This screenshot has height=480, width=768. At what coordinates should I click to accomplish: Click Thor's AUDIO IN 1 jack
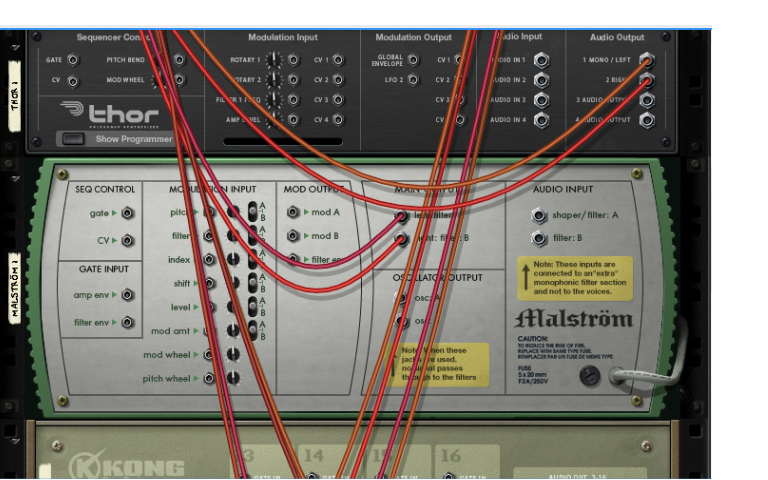541,60
